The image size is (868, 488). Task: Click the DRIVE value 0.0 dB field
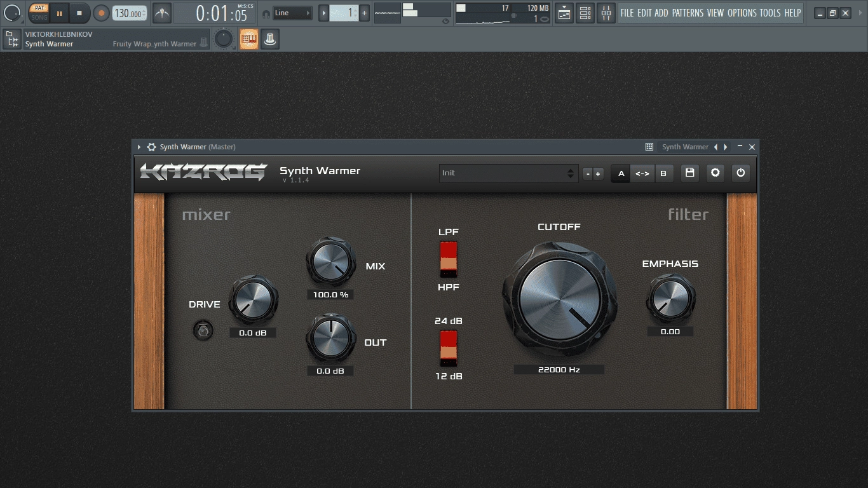coord(253,332)
